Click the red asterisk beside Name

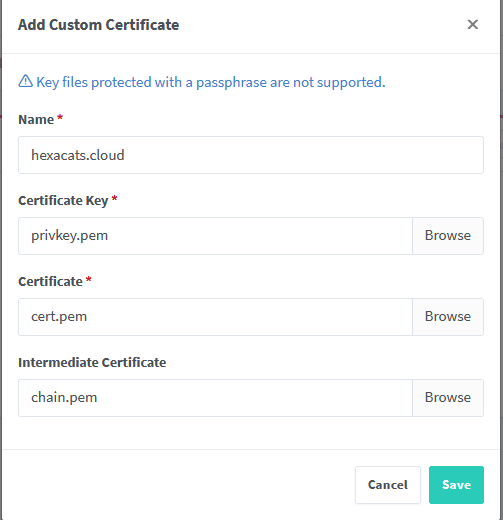tap(60, 118)
